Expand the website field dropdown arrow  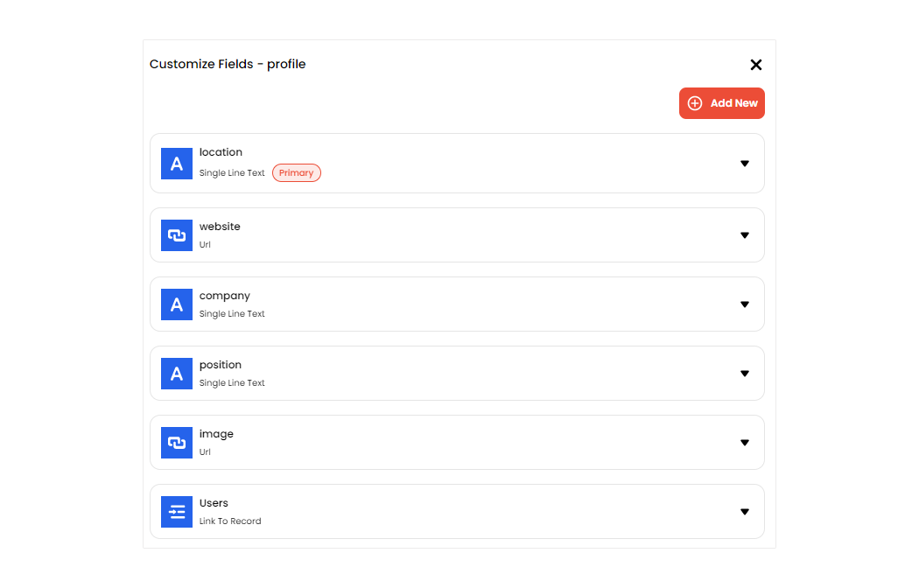pyautogui.click(x=745, y=235)
